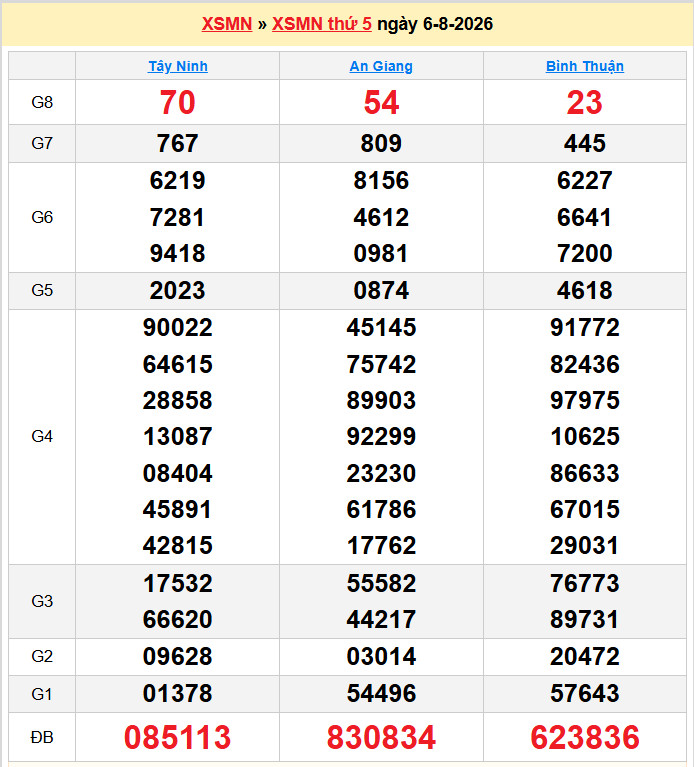This screenshot has height=767, width=694.
Task: Highlight Bình Thuận G4 number 10625
Action: pyautogui.click(x=585, y=436)
